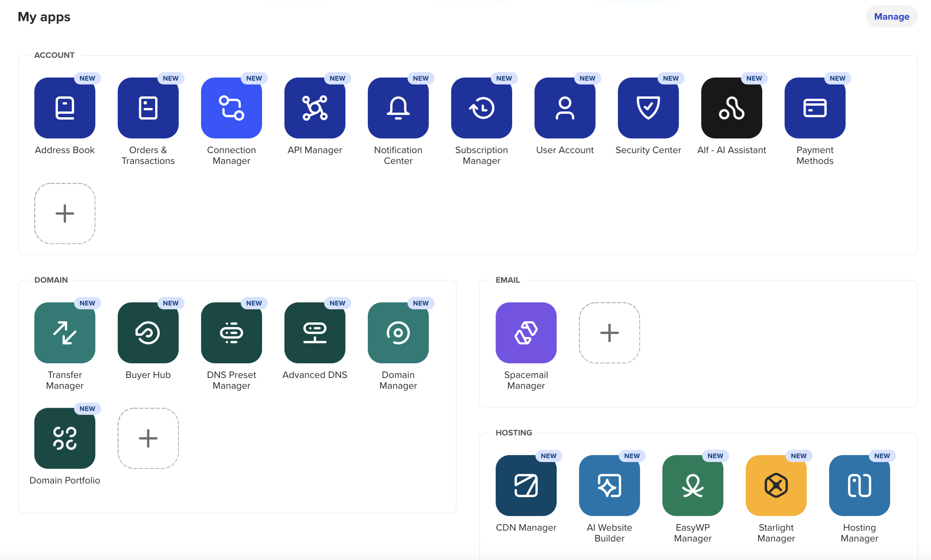The image size is (931, 560).
Task: Open Orders & Transactions app
Action: [x=148, y=108]
